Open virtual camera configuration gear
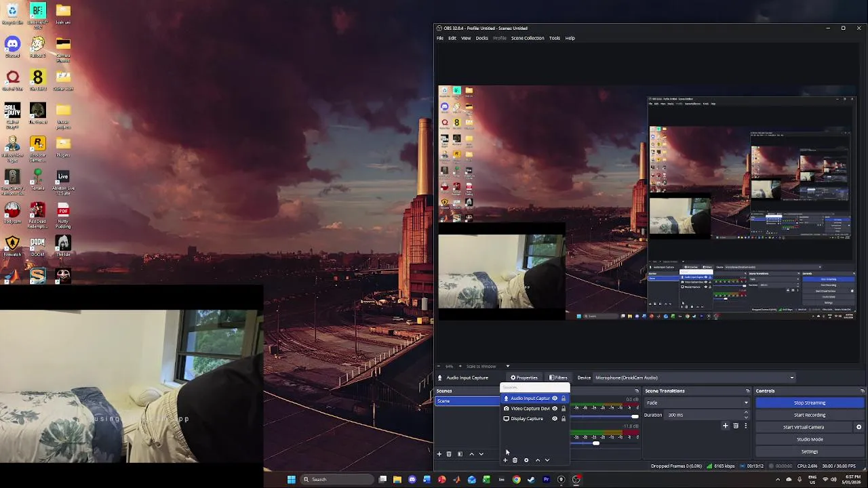The height and width of the screenshot is (488, 868). point(859,427)
